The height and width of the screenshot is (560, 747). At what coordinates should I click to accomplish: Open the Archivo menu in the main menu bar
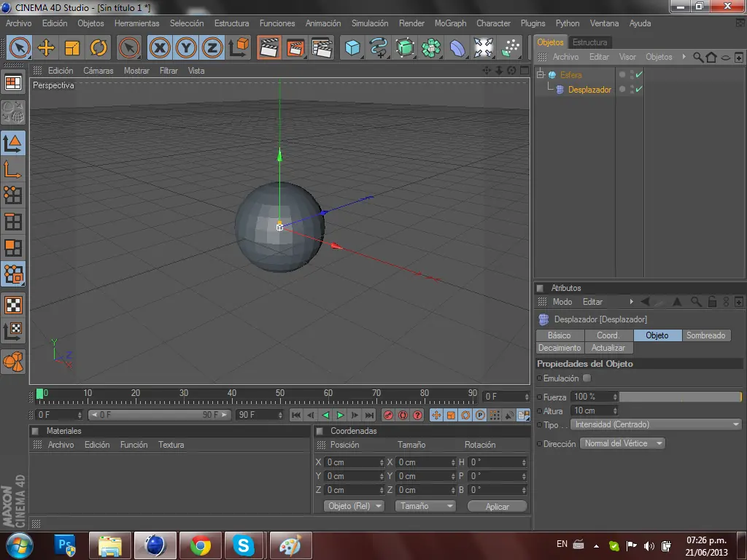tap(18, 23)
